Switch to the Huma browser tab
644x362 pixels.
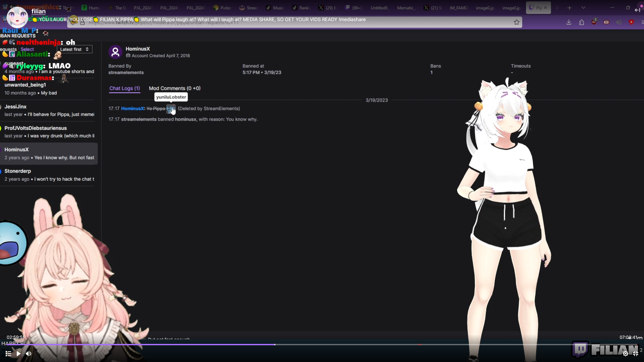tap(91, 8)
